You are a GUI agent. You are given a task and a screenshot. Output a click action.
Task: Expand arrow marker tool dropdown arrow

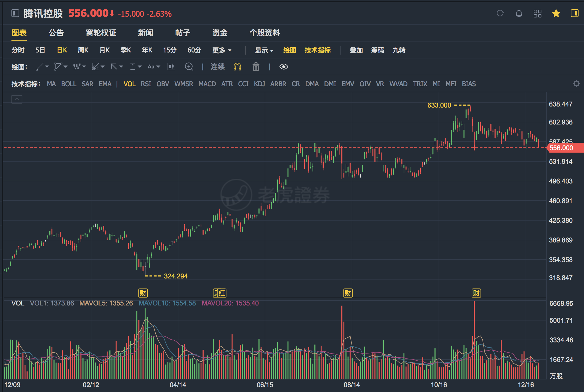tap(121, 67)
